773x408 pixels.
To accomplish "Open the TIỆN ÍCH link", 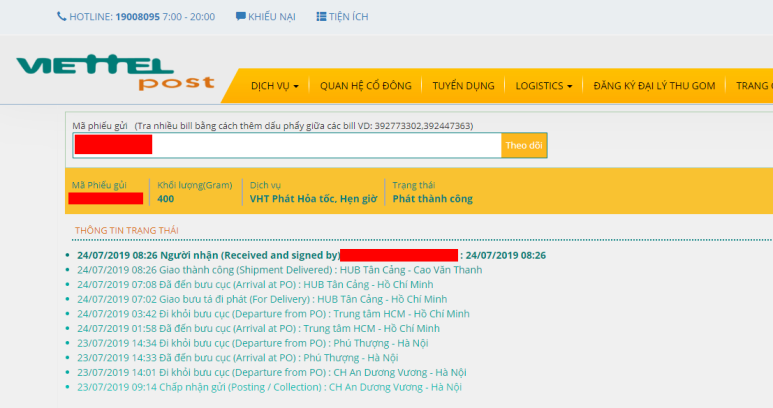I will pos(349,17).
